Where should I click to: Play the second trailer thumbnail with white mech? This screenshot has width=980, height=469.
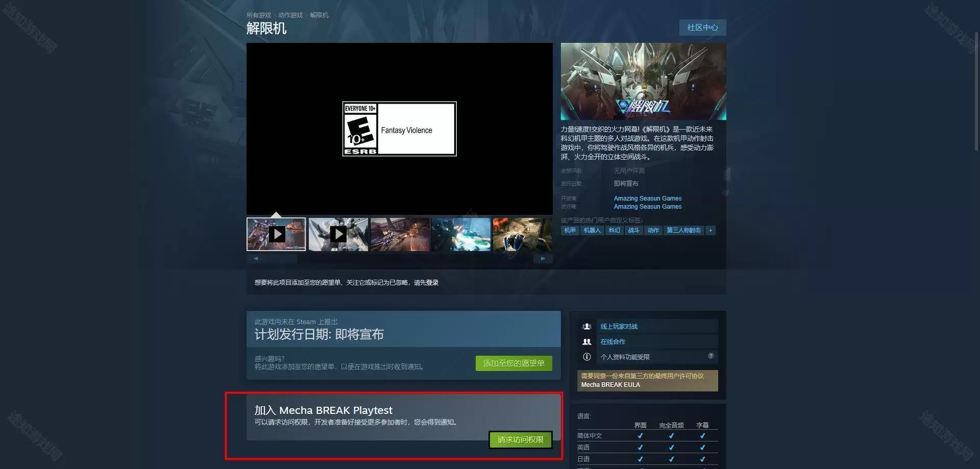click(x=338, y=234)
